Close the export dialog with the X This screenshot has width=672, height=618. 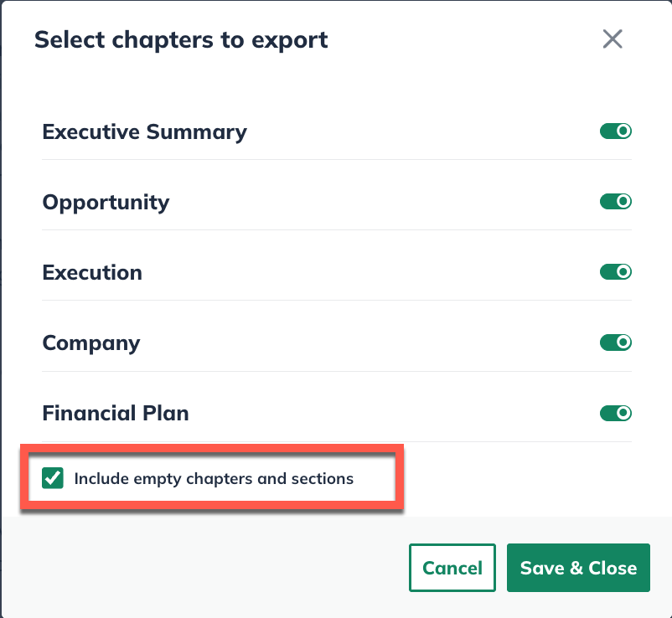click(x=613, y=39)
